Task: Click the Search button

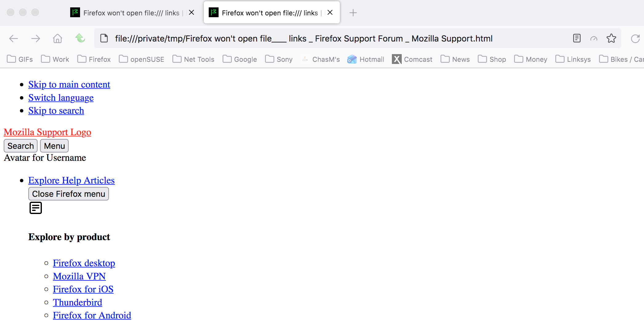Action: 21,146
